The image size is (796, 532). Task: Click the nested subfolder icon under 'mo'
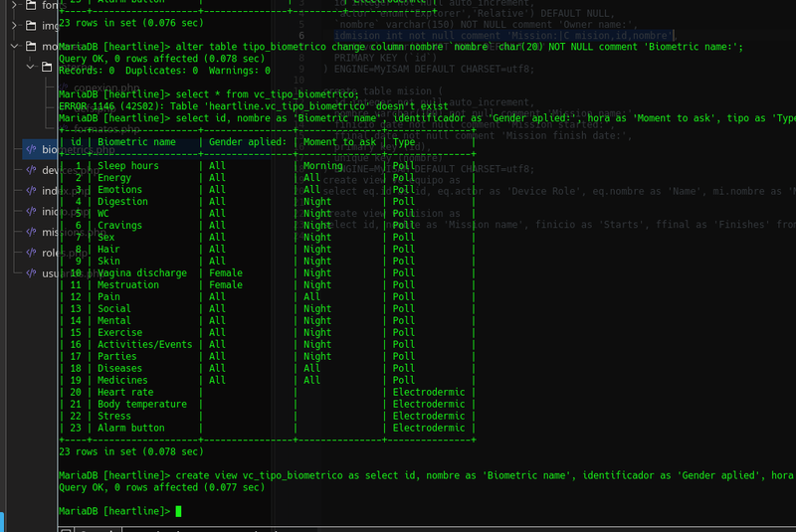(x=47, y=67)
